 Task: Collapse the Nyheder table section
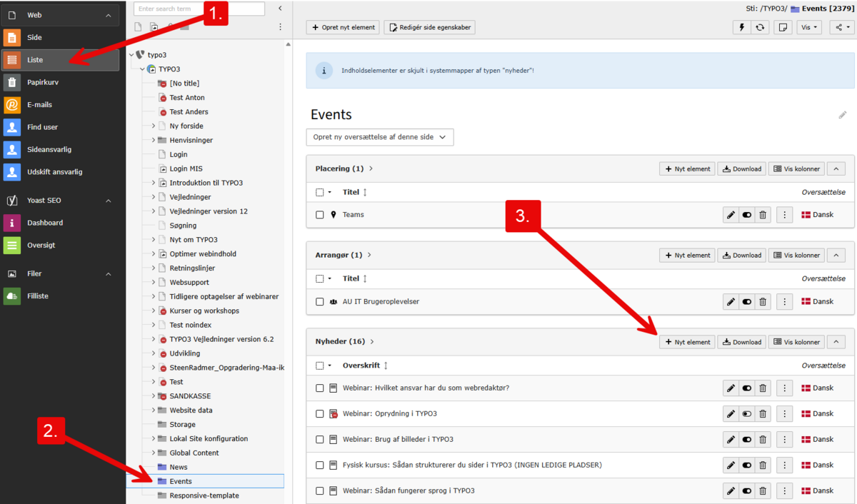pos(836,342)
